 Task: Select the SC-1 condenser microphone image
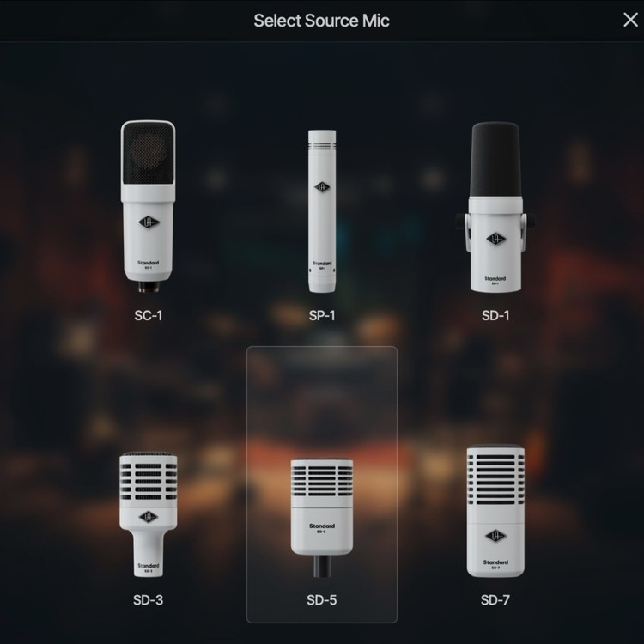(x=149, y=206)
